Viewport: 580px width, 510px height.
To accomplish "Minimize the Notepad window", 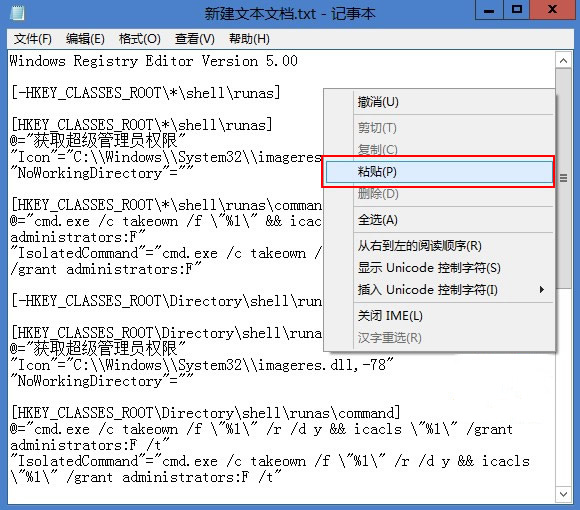I will pos(489,10).
